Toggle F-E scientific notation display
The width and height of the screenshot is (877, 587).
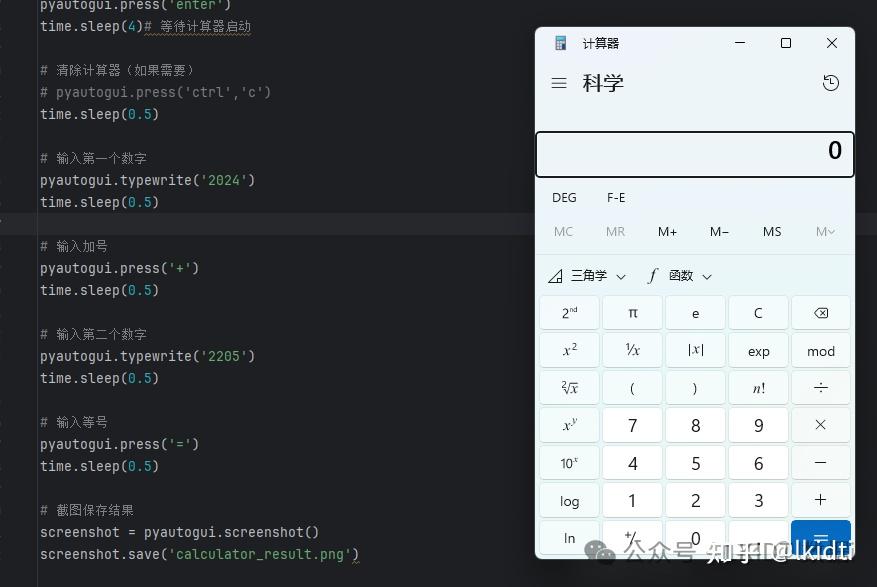pyautogui.click(x=616, y=197)
